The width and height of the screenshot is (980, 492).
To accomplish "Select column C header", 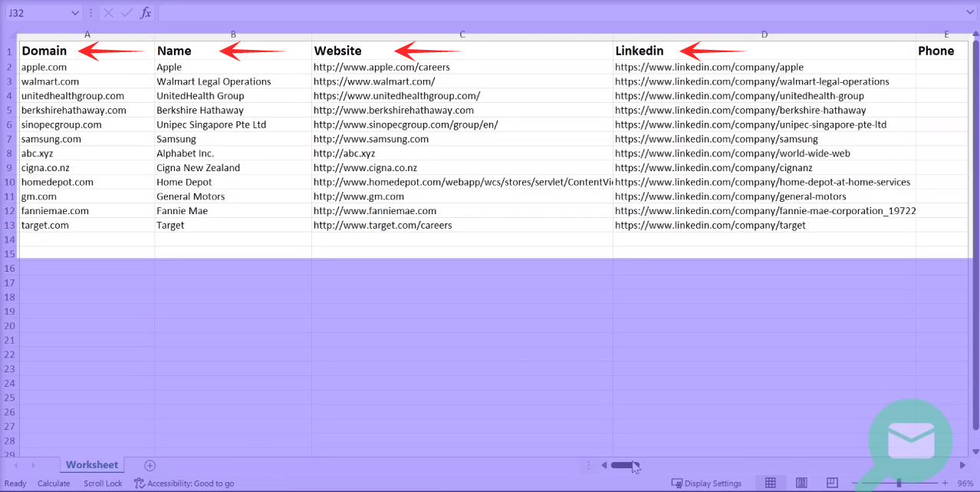I will click(x=462, y=35).
